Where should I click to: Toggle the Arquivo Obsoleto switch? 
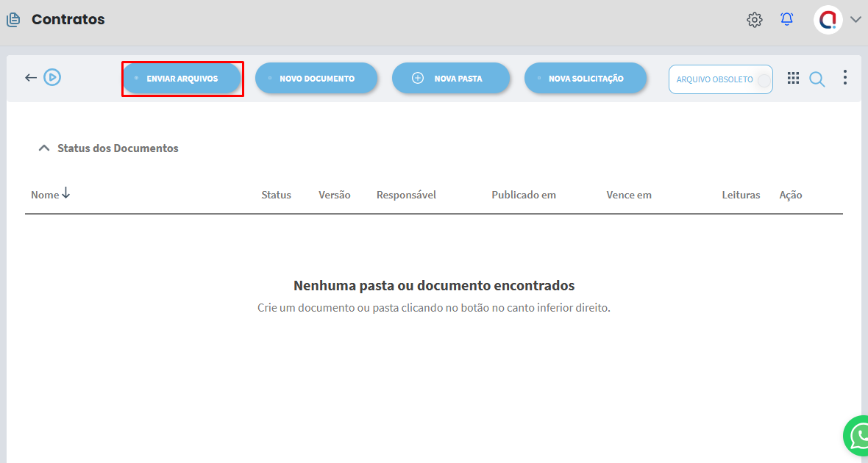pyautogui.click(x=764, y=81)
